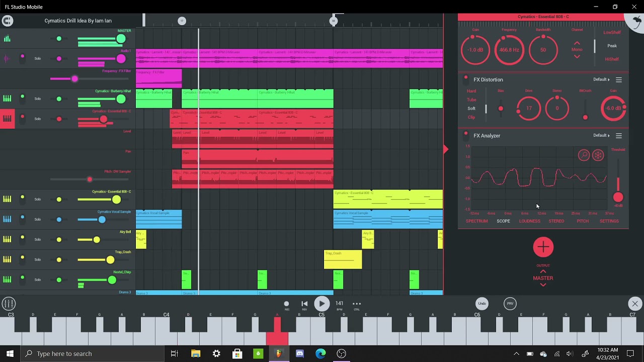Open the CTRL three-dots transport menu
The image size is (644, 362).
pyautogui.click(x=357, y=304)
